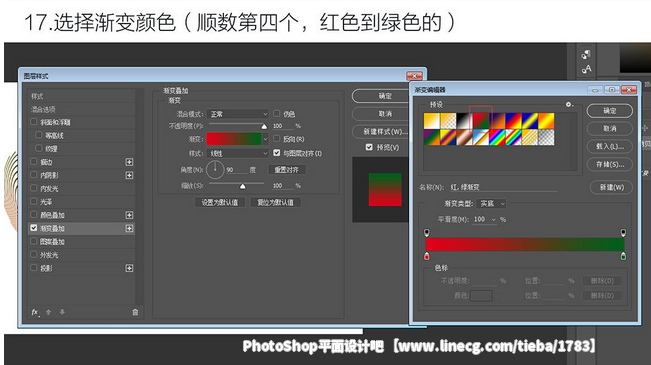The width and height of the screenshot is (651, 365).
Task: Uncheck 与图层对齐 (Align with Layer)
Action: (x=277, y=153)
